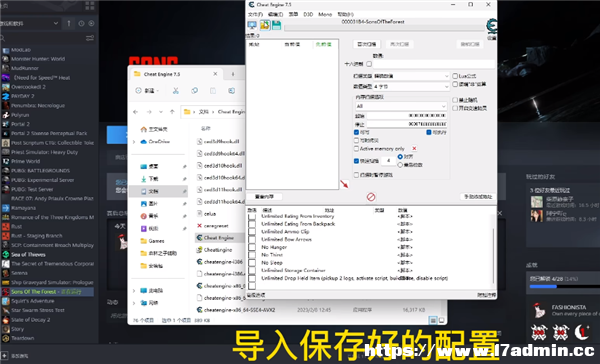Open the Mono menu
The height and width of the screenshot is (364, 600).
coord(325,14)
